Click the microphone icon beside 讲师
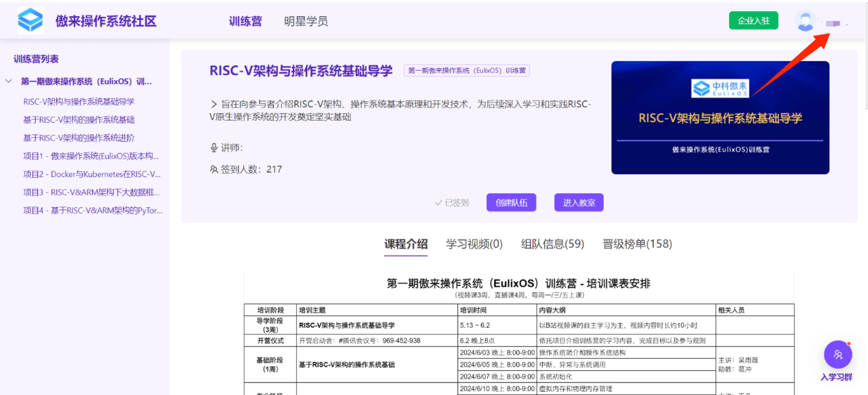Image resolution: width=868 pixels, height=395 pixels. coord(214,148)
